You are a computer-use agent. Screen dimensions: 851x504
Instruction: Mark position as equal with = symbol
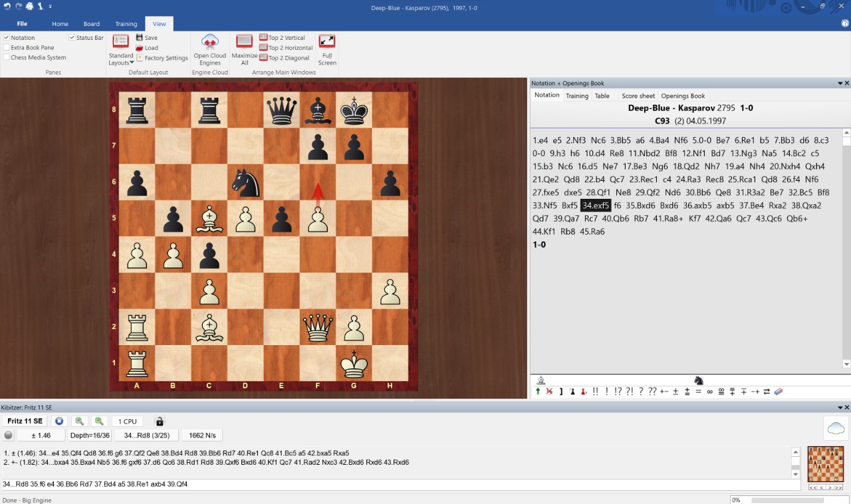699,392
